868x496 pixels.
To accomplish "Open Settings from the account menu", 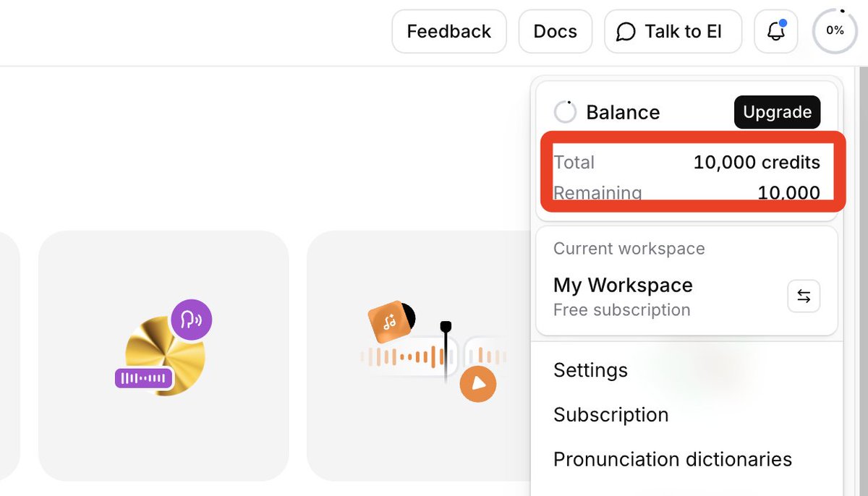I will 590,370.
